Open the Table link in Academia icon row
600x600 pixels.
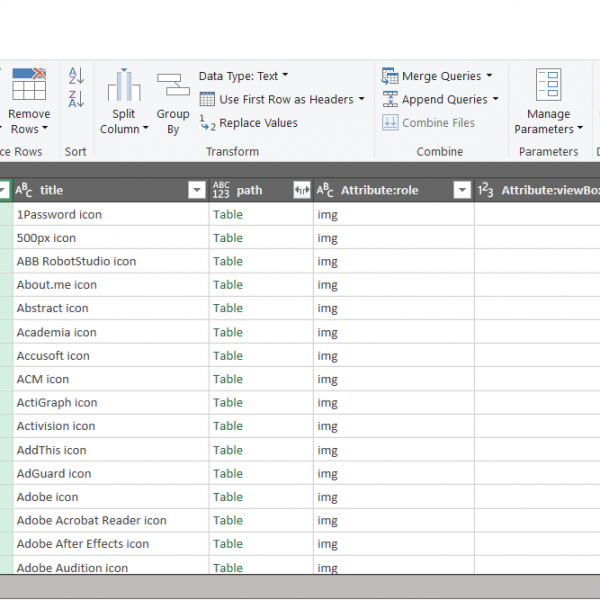pyautogui.click(x=228, y=332)
